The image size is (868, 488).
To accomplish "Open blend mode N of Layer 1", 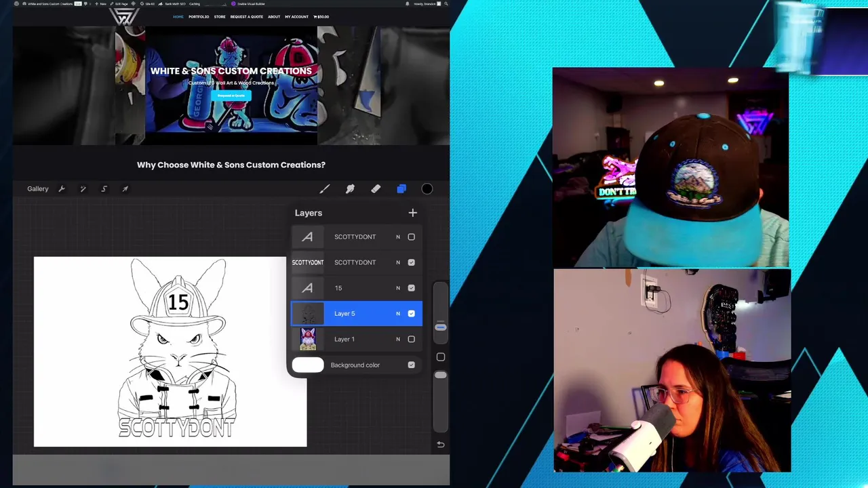I will pyautogui.click(x=398, y=340).
